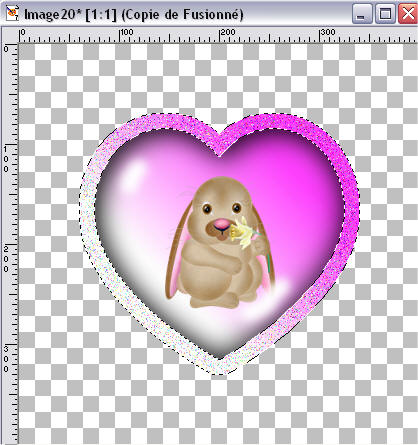Maximize the Image20 window
418x445 pixels.
[385, 14]
